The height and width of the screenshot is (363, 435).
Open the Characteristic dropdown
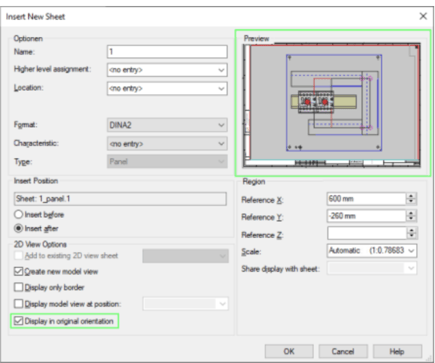(167, 144)
